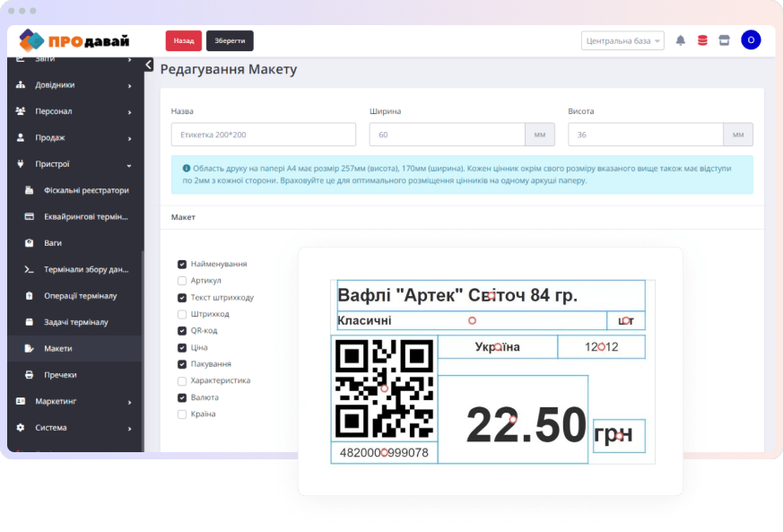The image size is (783, 532).
Task: Expand Продаж menu chevron
Action: 130,139
